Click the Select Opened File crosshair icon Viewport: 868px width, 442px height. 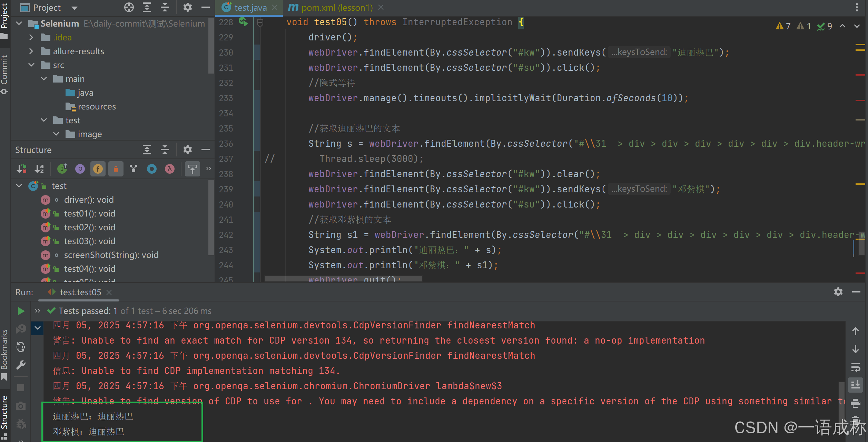click(129, 7)
